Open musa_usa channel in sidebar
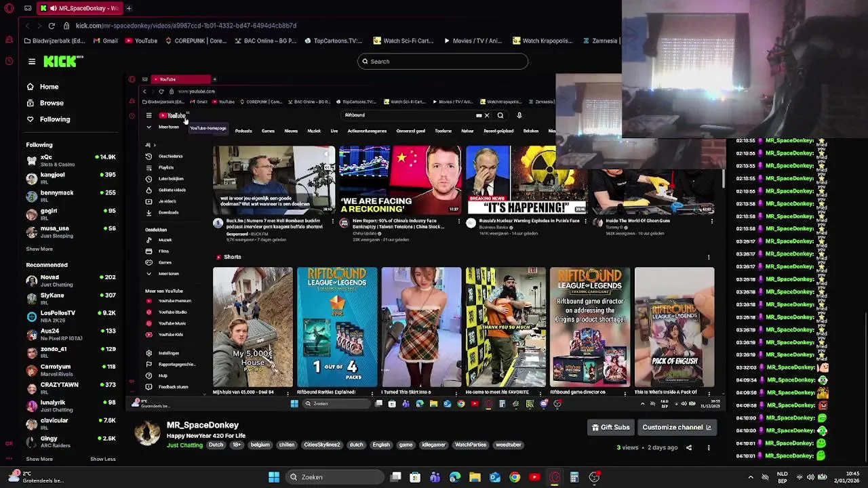The height and width of the screenshot is (488, 868). [71, 231]
